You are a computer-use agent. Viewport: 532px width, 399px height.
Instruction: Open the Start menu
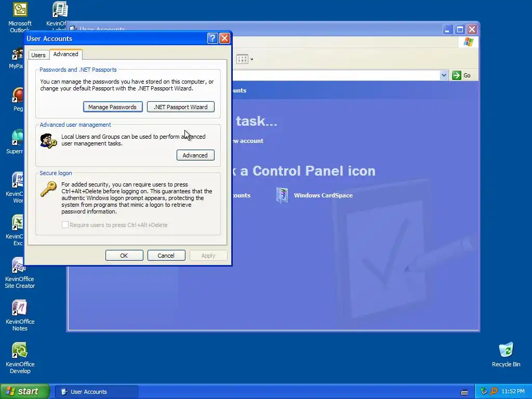click(24, 392)
